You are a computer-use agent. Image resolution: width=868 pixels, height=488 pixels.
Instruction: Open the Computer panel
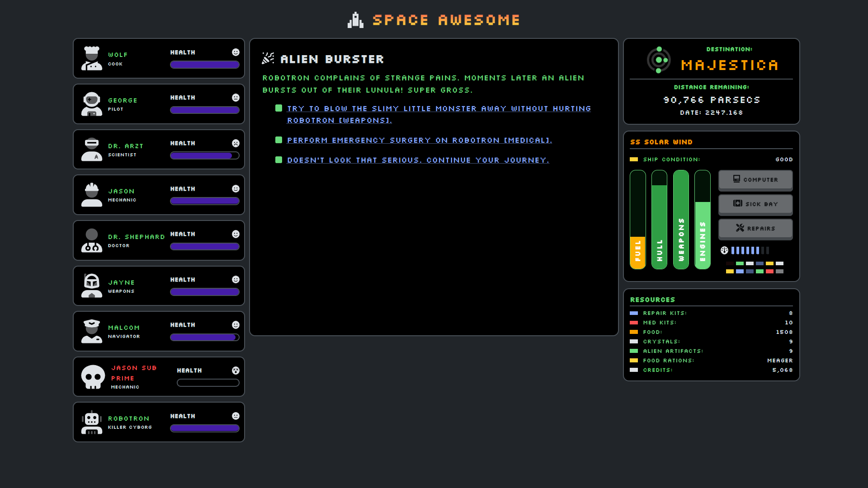(x=755, y=180)
